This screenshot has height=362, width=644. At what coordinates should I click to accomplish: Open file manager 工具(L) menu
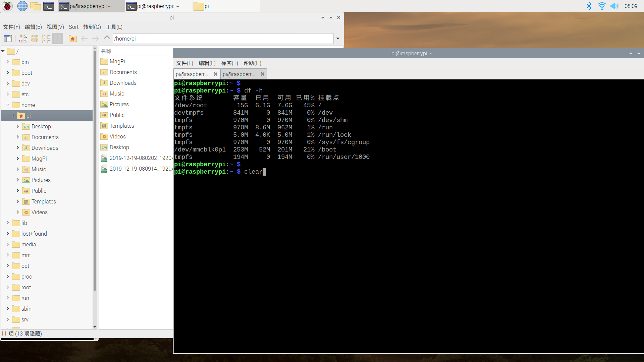coord(114,27)
